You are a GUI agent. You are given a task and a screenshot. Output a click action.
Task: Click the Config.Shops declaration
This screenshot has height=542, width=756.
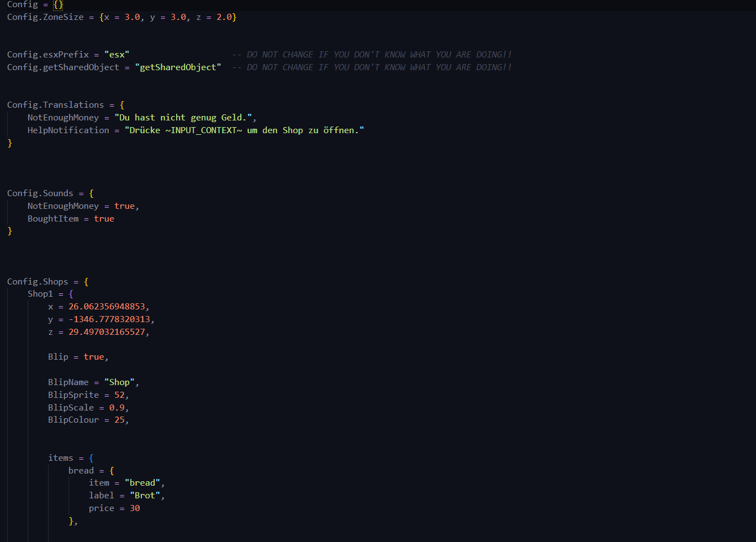click(38, 282)
